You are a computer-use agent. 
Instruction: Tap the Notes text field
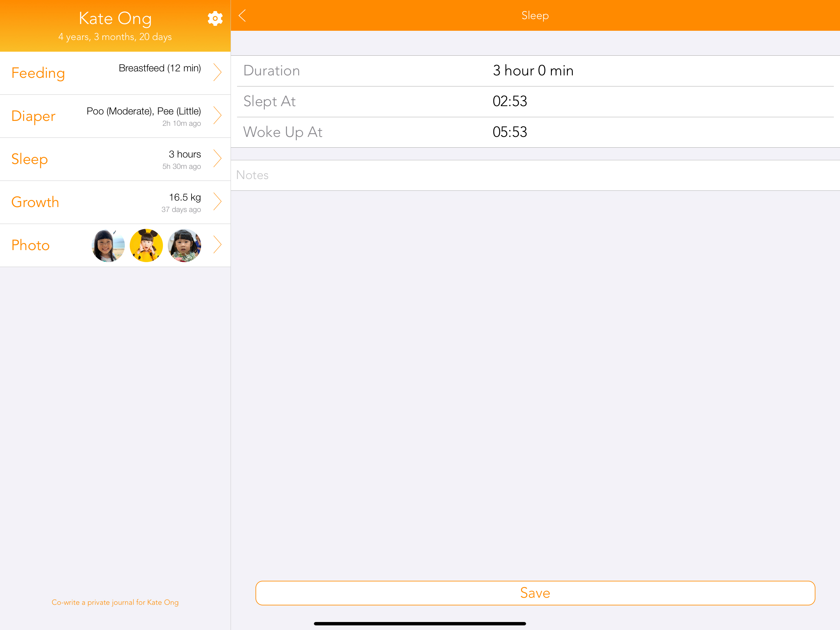click(x=535, y=175)
